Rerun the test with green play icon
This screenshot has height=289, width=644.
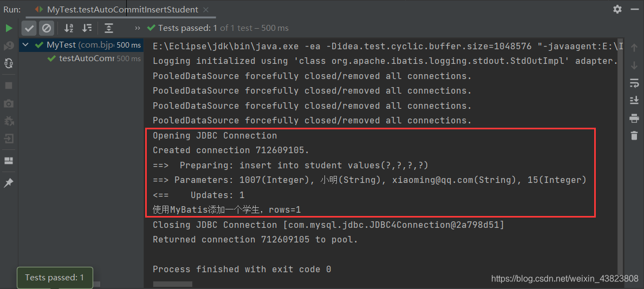click(9, 28)
